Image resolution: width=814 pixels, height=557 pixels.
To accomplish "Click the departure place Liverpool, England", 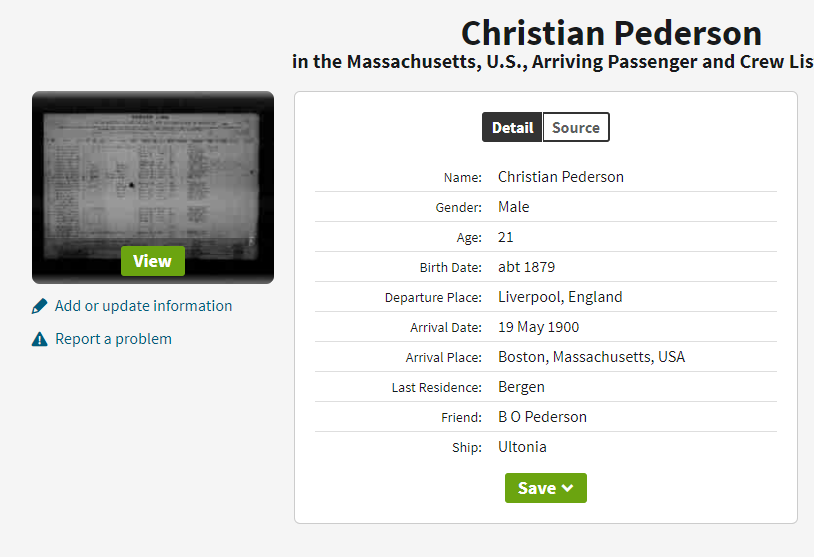I will pyautogui.click(x=560, y=297).
